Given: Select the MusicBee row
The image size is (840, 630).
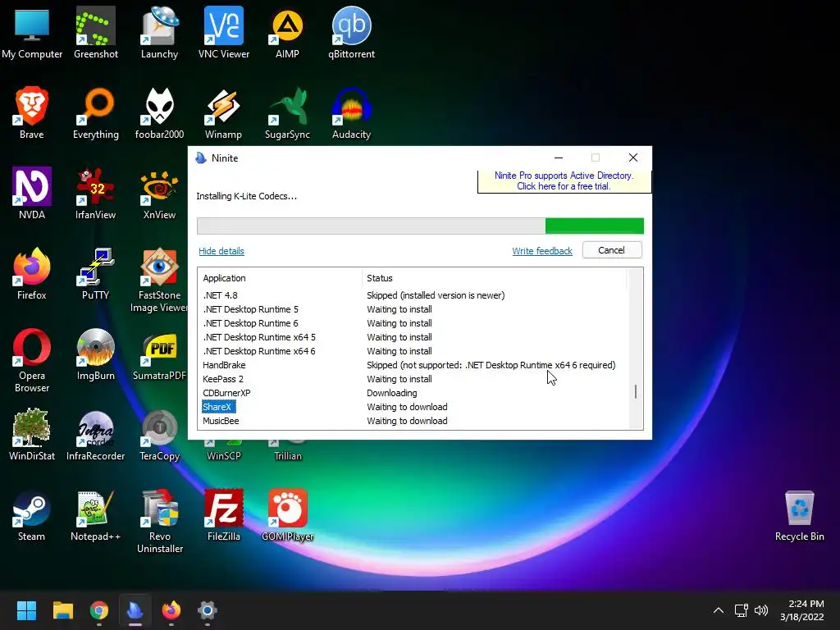Looking at the screenshot, I should pos(413,421).
